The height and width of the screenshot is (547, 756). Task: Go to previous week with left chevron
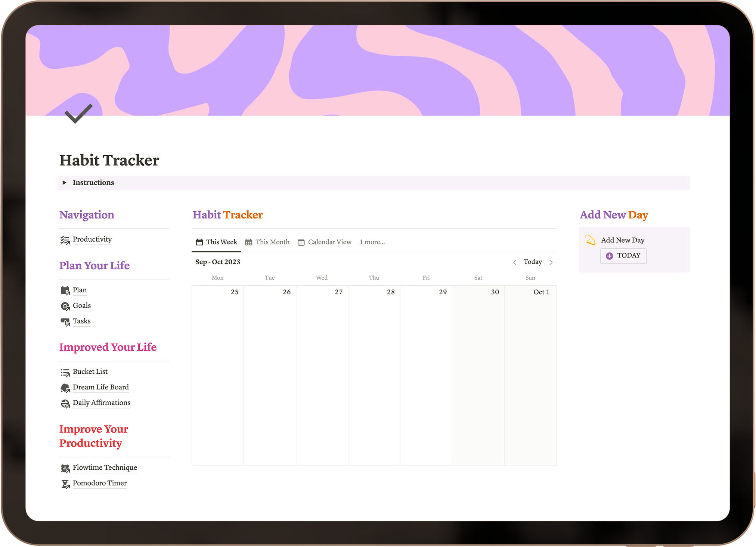514,262
